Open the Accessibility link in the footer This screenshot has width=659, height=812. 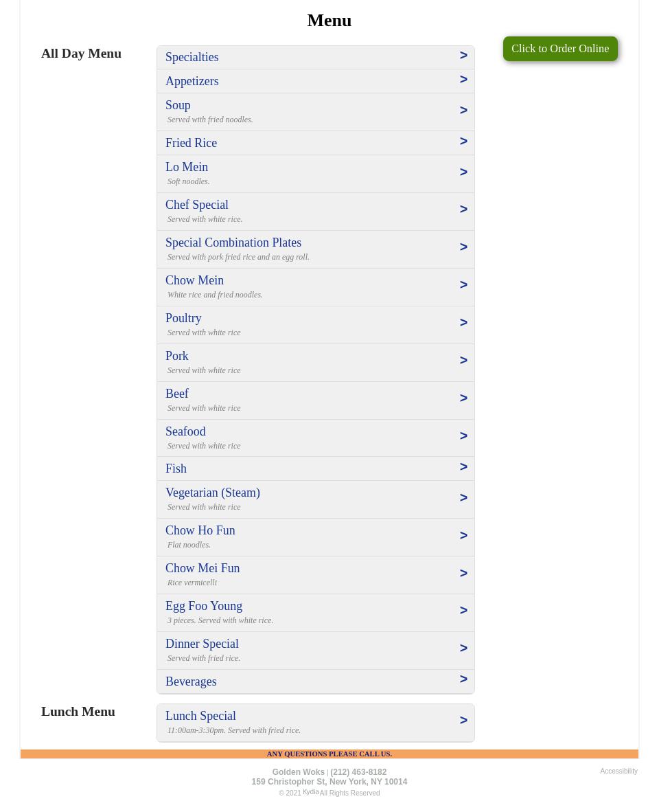(x=618, y=771)
